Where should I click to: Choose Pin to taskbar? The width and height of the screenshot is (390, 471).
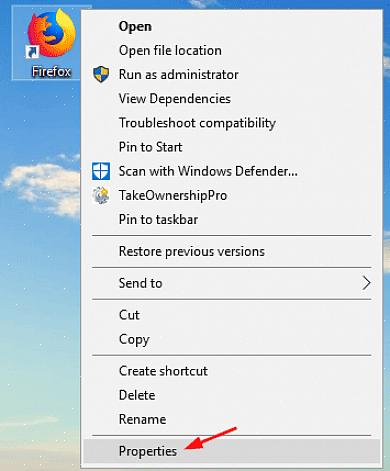232,219
